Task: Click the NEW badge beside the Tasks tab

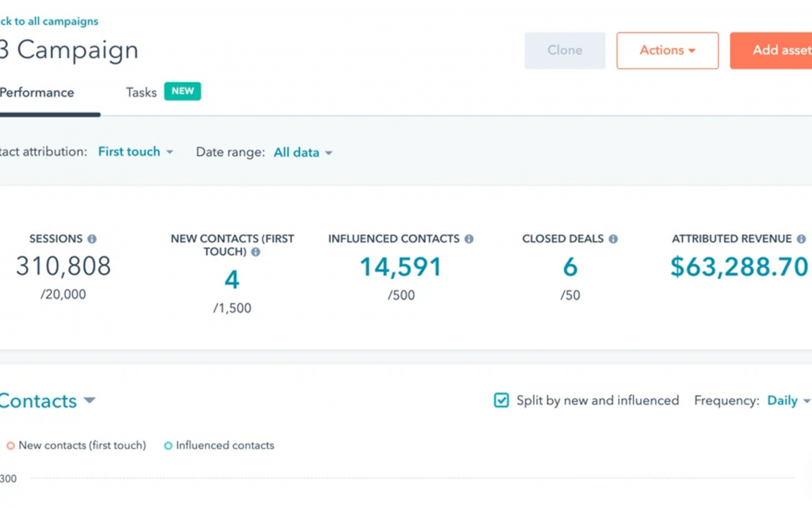Action: (x=182, y=90)
